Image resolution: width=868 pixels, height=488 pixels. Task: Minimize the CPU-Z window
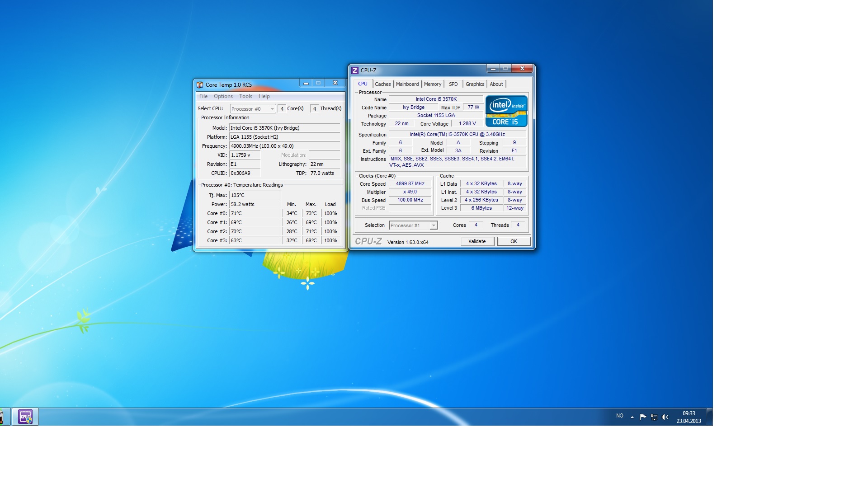point(493,69)
